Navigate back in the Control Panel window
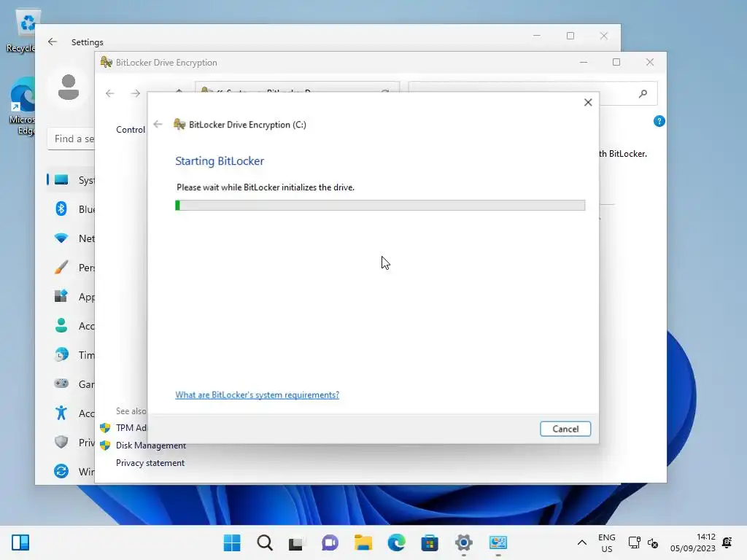 (x=110, y=93)
